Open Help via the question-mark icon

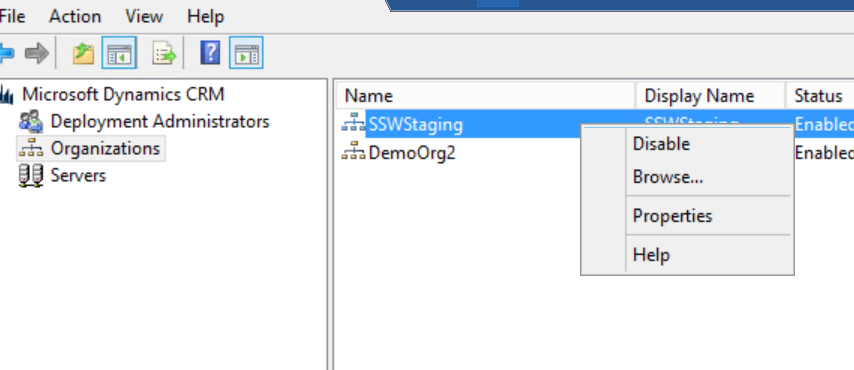pyautogui.click(x=210, y=53)
